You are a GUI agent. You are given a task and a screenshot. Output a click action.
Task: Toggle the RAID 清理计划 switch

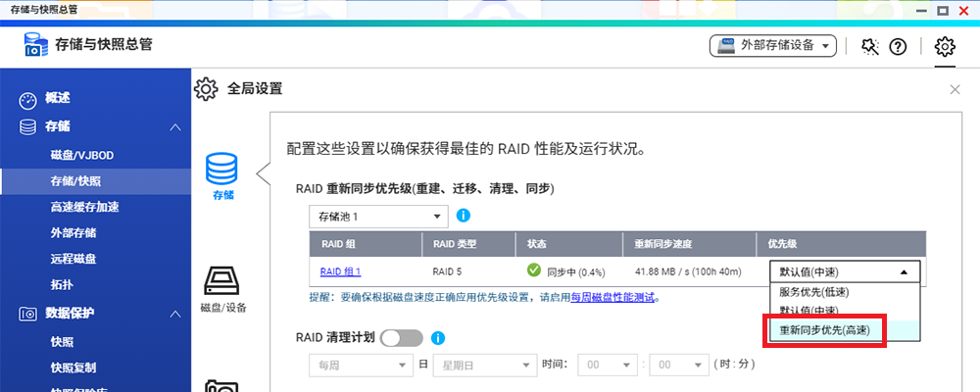click(x=401, y=338)
